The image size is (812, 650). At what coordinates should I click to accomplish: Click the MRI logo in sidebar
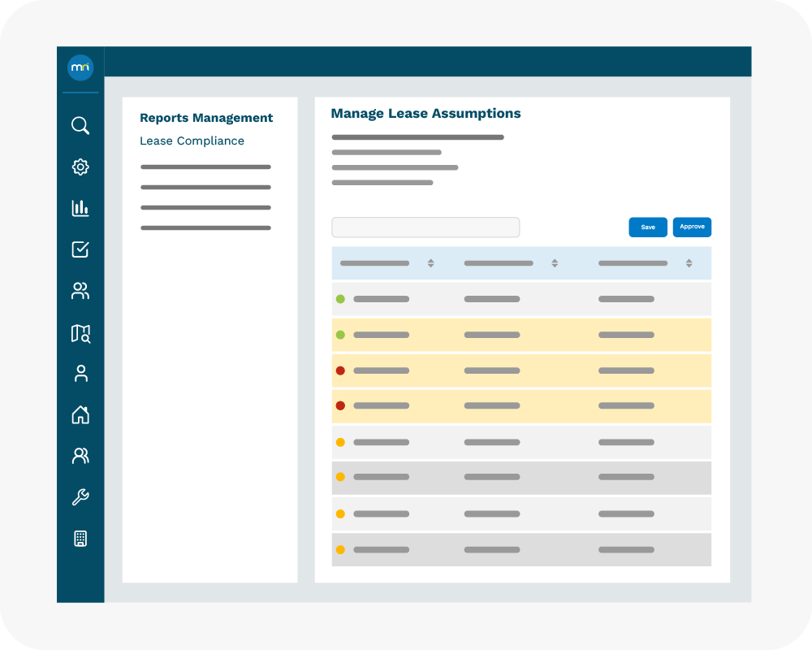(x=80, y=67)
